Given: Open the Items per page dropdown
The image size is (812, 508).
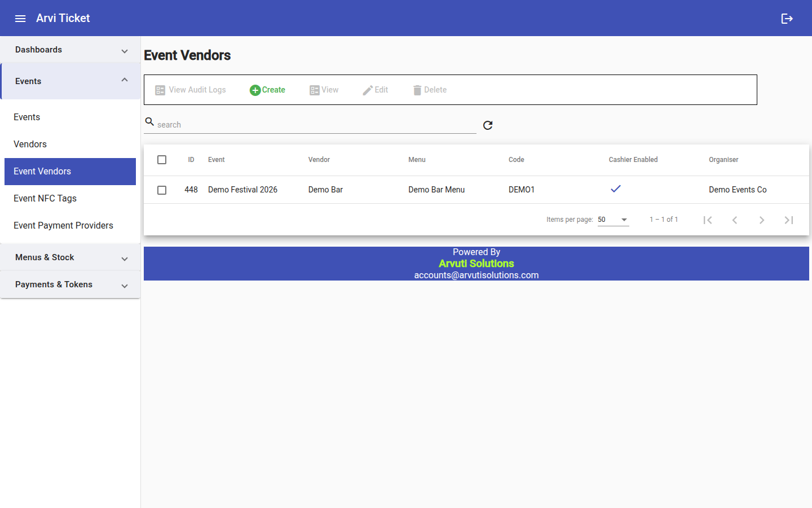Looking at the screenshot, I should point(614,220).
